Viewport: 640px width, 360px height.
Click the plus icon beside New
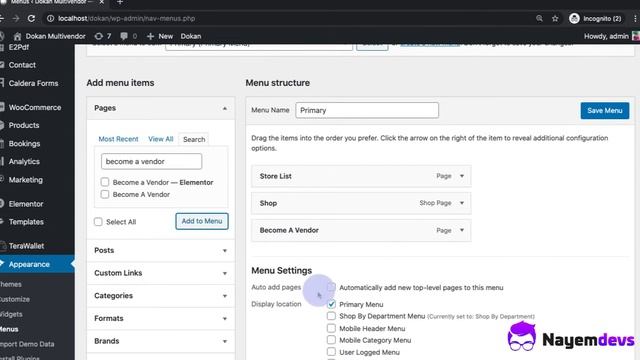[150, 36]
